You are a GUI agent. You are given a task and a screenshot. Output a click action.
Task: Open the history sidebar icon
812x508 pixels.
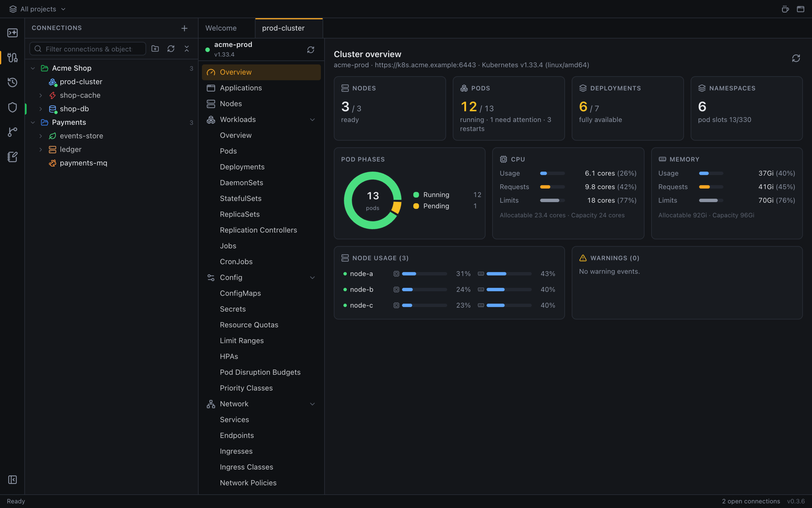coord(12,82)
